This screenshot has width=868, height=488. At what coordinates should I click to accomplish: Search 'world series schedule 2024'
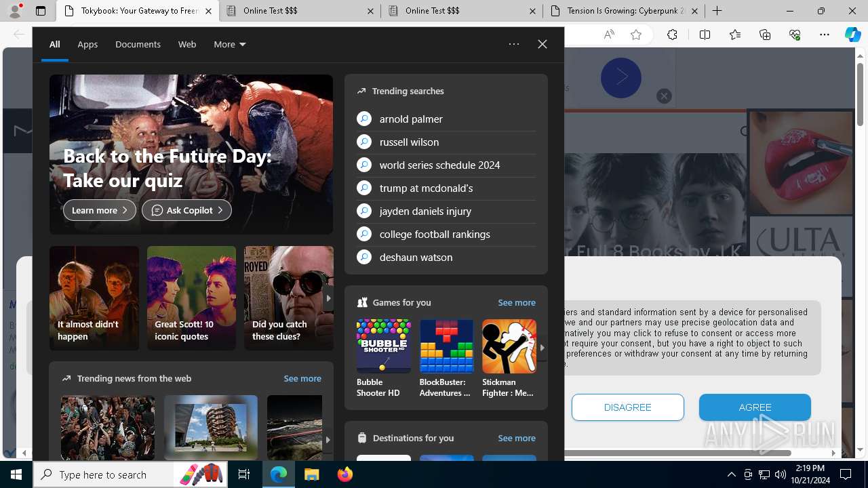click(x=446, y=165)
